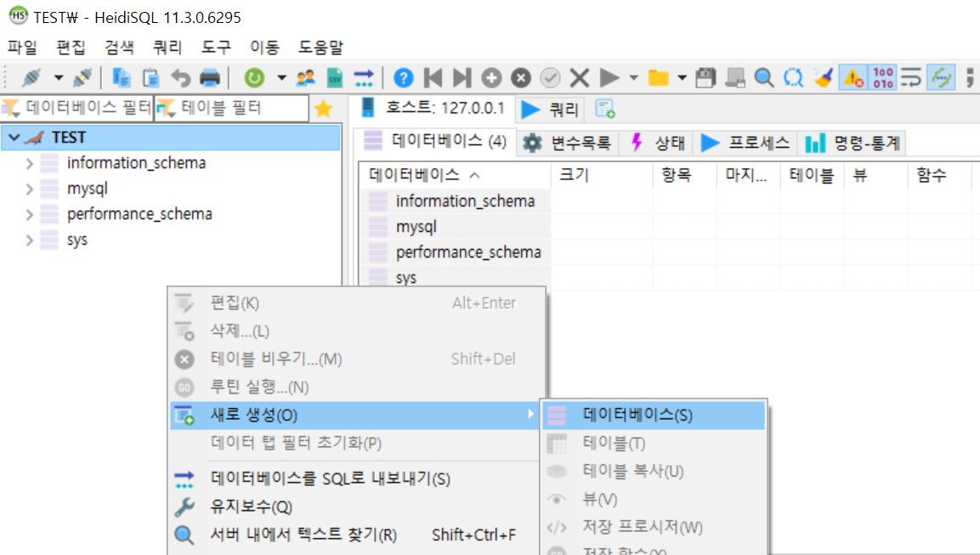Collapse the TEST session tree node
Screen dimensions: 980x555
tap(14, 138)
